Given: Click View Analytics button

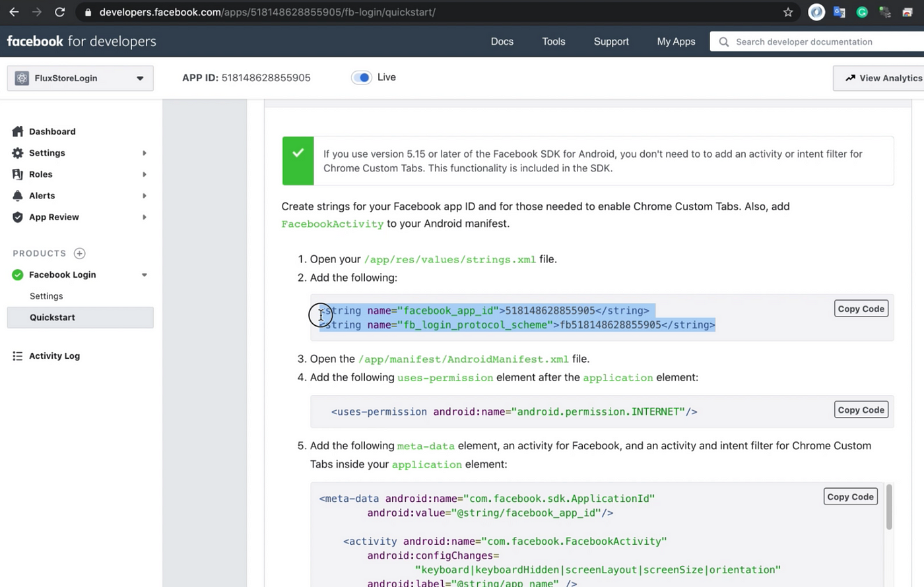Looking at the screenshot, I should pyautogui.click(x=879, y=78).
